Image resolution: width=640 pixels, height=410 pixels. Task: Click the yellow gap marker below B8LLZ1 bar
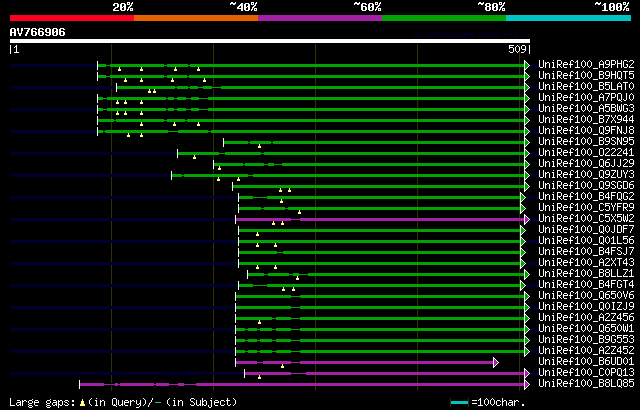point(297,278)
